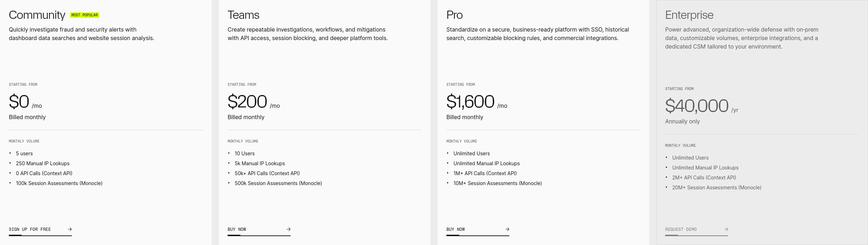This screenshot has width=868, height=245.
Task: Click the 50k+ API Calls list item
Action: coord(267,173)
